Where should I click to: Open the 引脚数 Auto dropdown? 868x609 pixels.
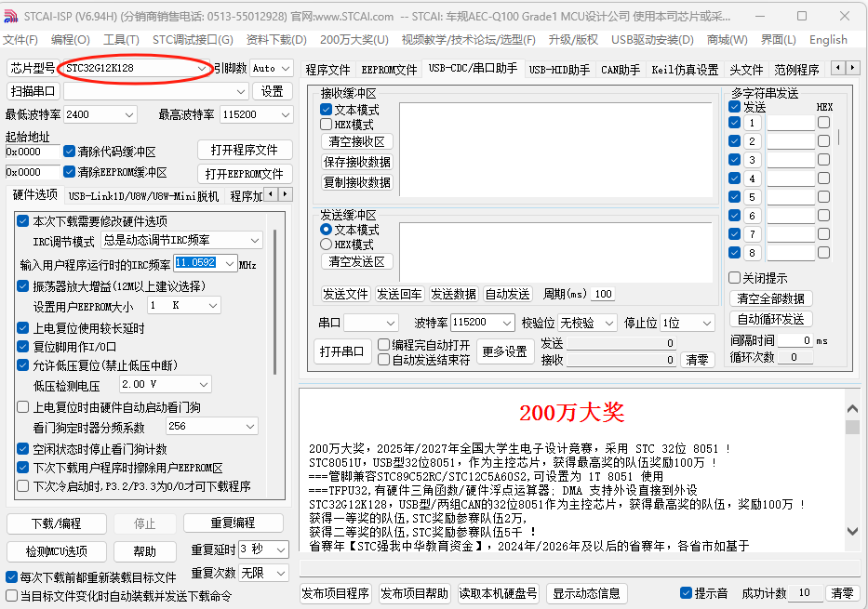[286, 69]
